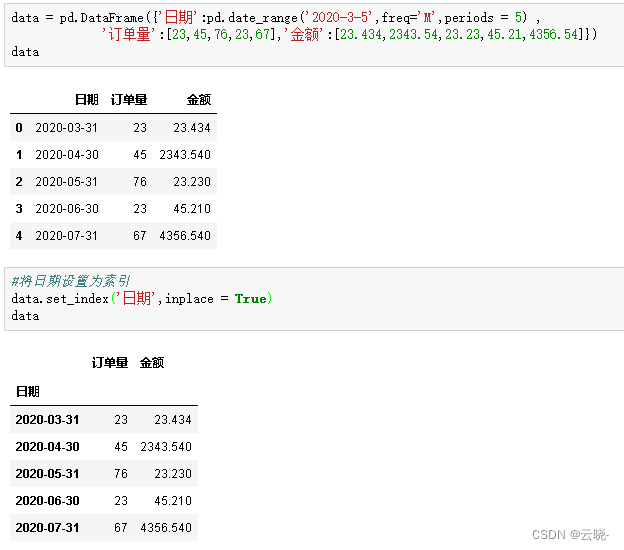Click order count 45 in first table
Image resolution: width=624 pixels, height=550 pixels.
140,155
